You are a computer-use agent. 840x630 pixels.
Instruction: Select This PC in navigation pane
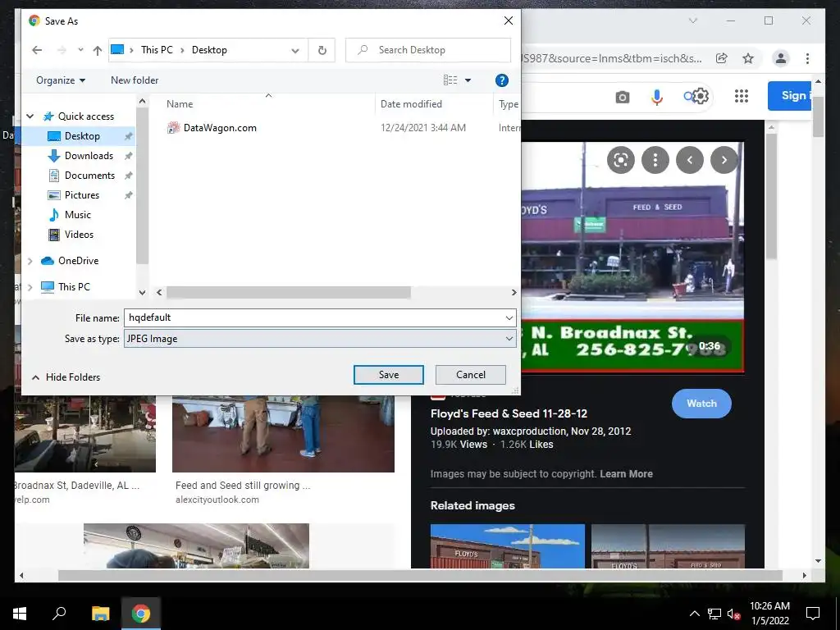point(74,287)
